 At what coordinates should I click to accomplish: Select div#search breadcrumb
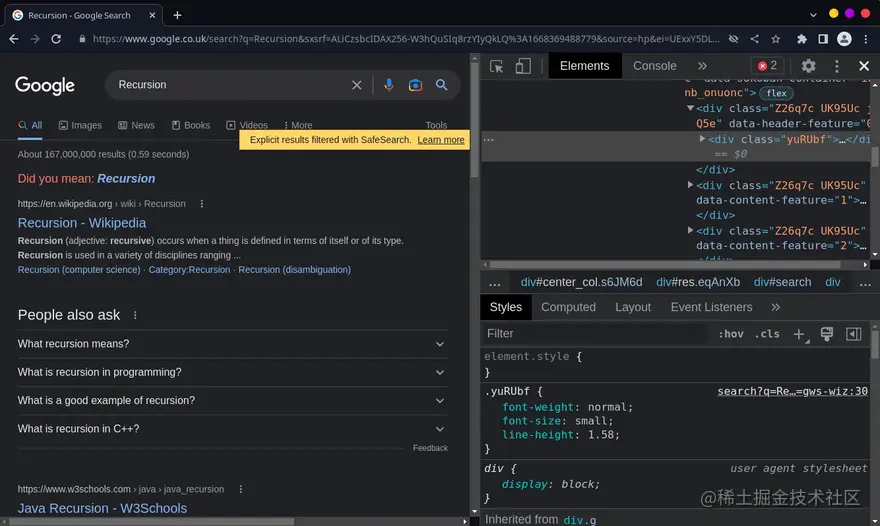(x=782, y=282)
